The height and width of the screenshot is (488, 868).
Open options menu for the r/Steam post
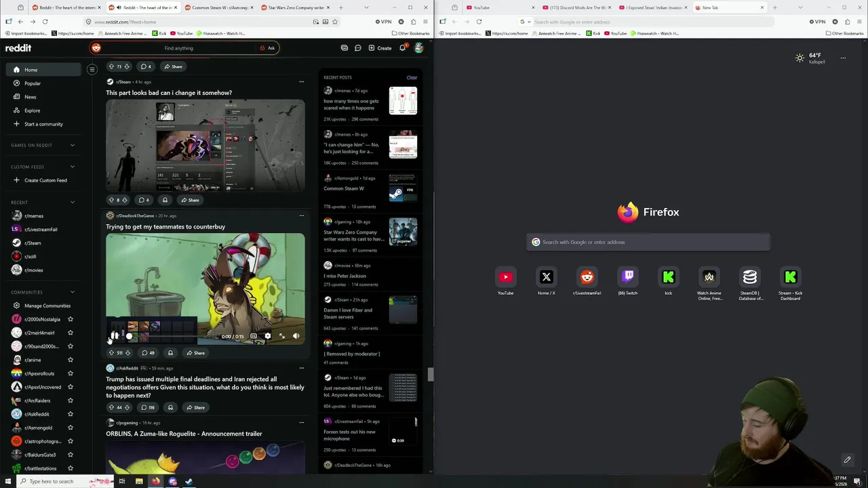coord(301,82)
